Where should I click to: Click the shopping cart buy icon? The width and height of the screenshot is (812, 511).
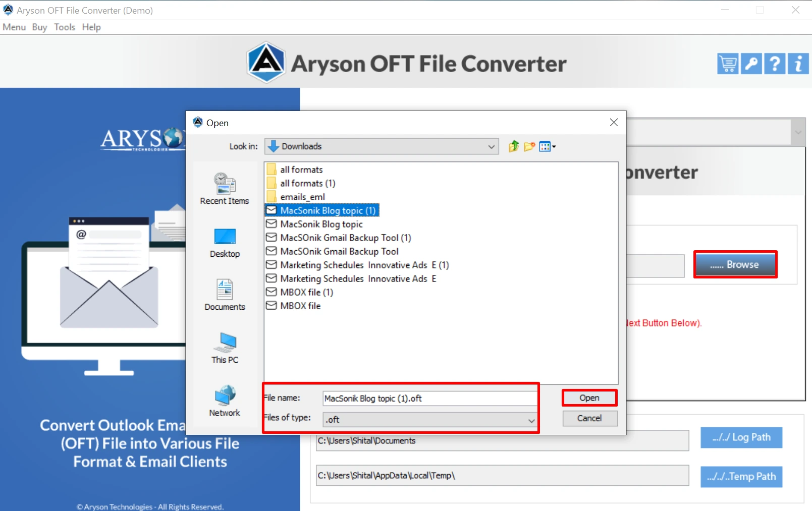pos(728,64)
